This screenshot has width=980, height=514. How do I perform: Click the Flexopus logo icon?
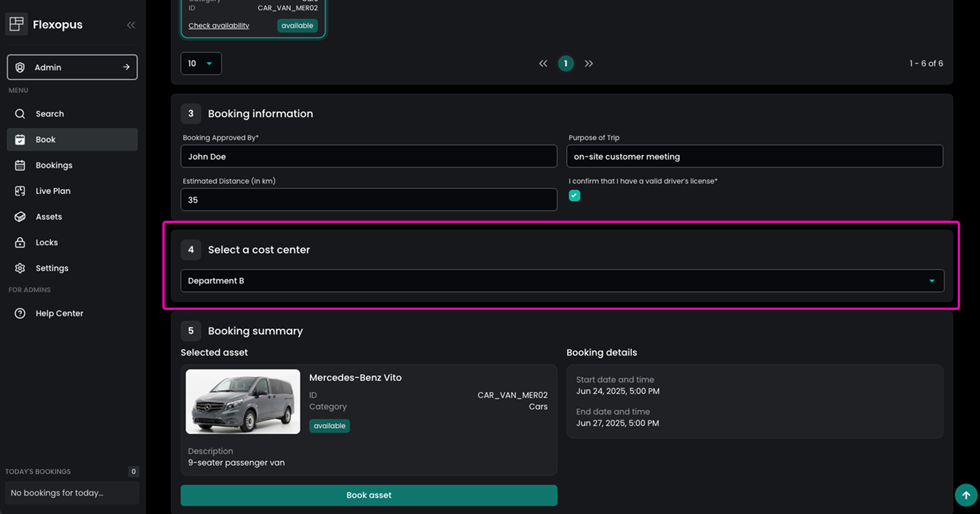(x=17, y=24)
